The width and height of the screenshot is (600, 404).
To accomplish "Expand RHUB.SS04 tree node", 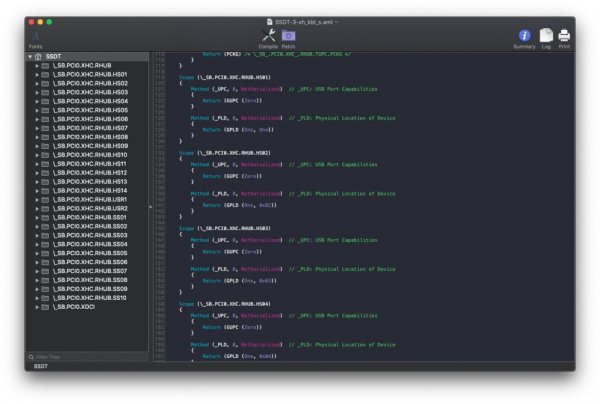I will pyautogui.click(x=37, y=244).
